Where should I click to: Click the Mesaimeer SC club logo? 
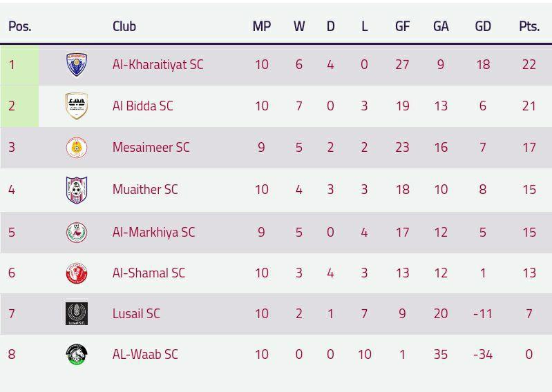(76, 148)
